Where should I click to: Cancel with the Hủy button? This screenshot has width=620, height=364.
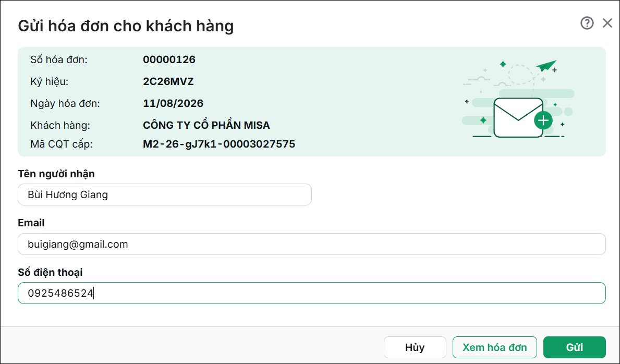click(x=415, y=347)
